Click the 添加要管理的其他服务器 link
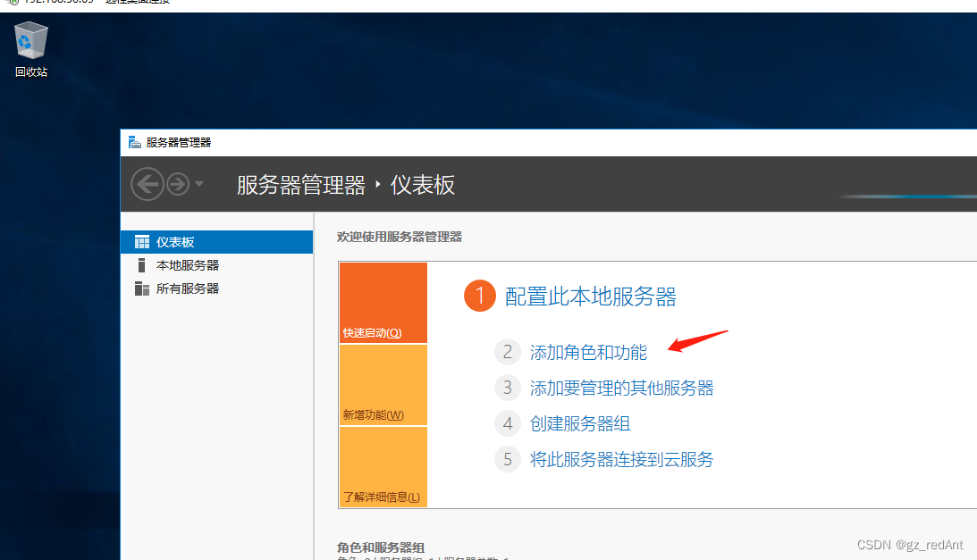The width and height of the screenshot is (977, 560). pos(621,389)
